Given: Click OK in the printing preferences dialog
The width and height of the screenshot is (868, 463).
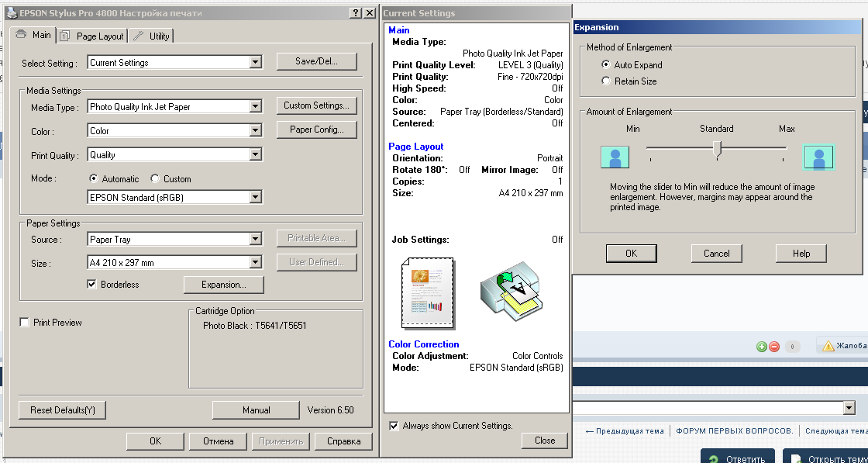Looking at the screenshot, I should click(x=156, y=441).
